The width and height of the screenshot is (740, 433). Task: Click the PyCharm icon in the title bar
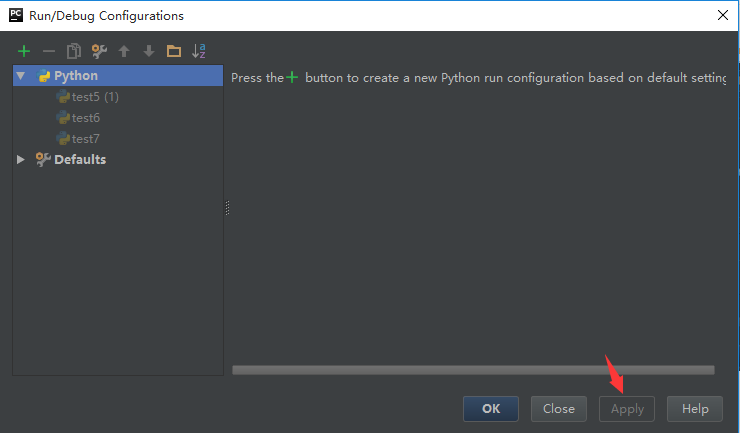(x=16, y=15)
